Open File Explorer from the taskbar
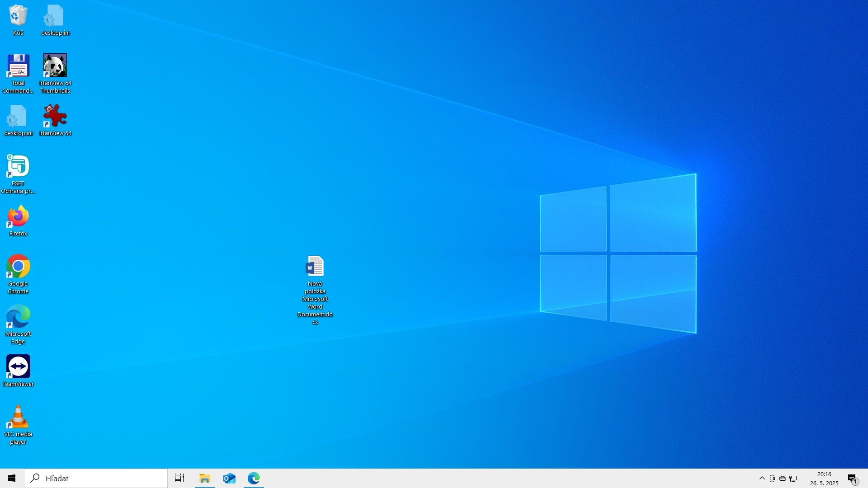Image resolution: width=868 pixels, height=488 pixels. click(205, 478)
